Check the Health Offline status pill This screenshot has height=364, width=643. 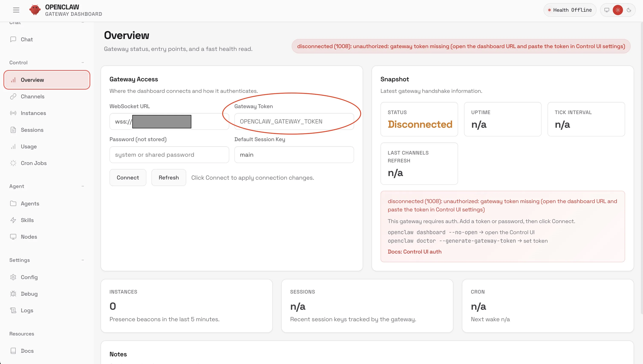(x=570, y=10)
